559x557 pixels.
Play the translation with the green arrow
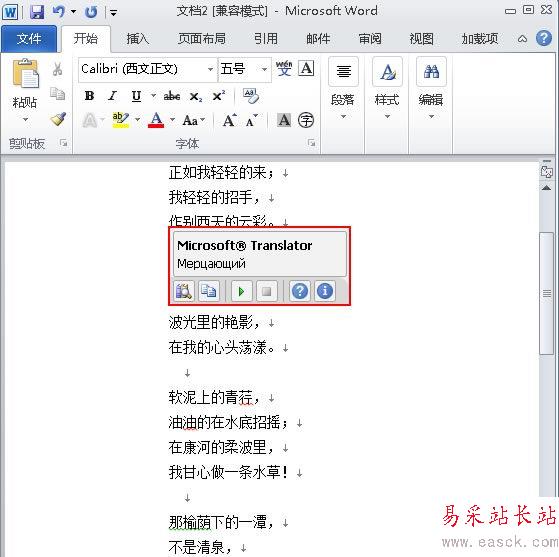[x=241, y=291]
